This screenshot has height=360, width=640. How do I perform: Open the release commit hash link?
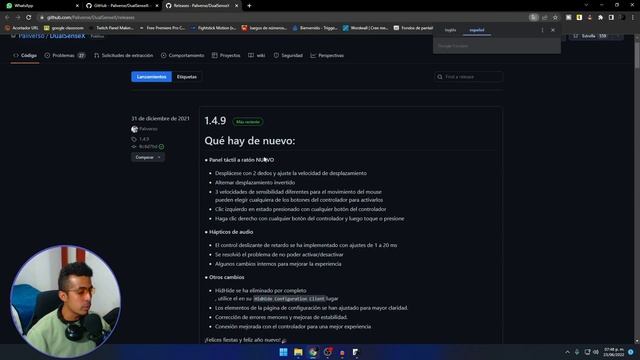pyautogui.click(x=148, y=147)
